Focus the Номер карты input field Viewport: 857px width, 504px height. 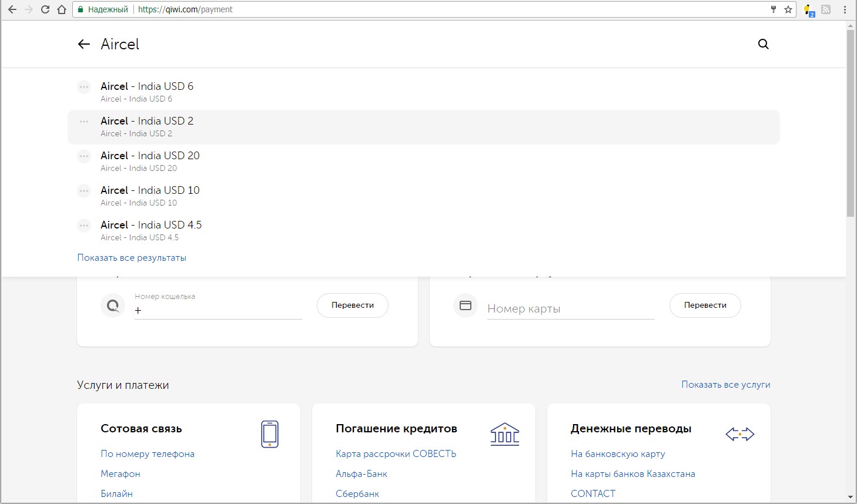(x=570, y=309)
